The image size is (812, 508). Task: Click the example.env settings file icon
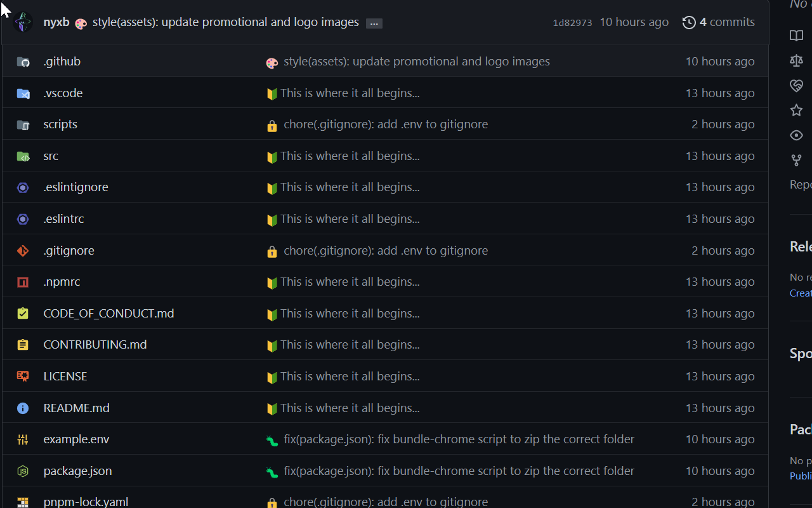coord(23,439)
